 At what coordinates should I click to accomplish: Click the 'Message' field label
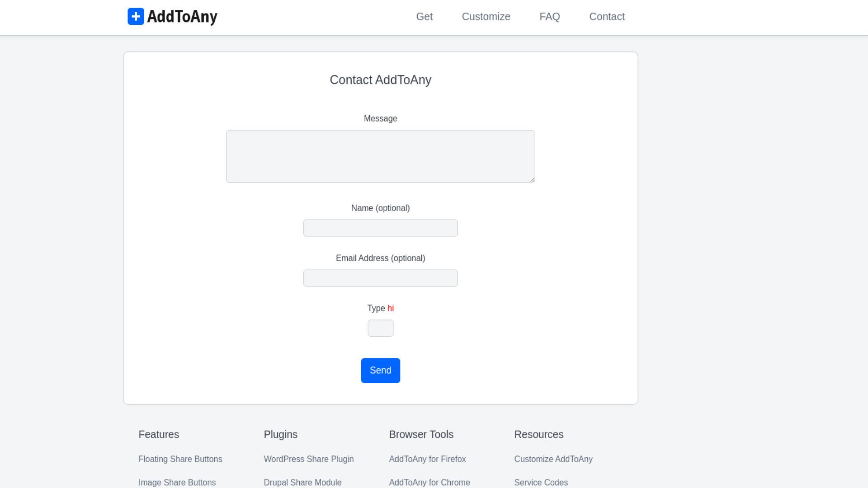[380, 118]
